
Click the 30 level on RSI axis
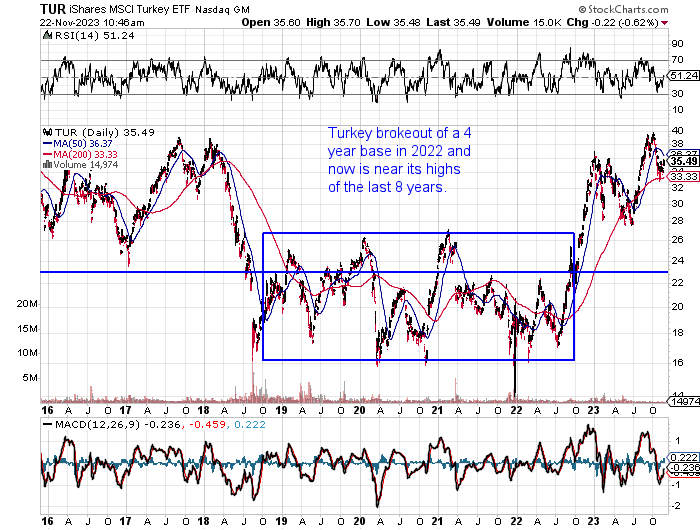pyautogui.click(x=677, y=94)
